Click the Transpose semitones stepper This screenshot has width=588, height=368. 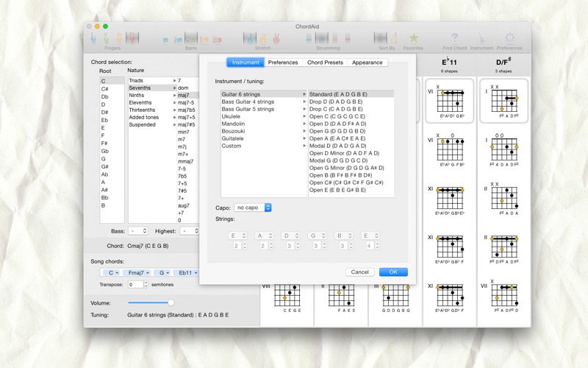tap(146, 284)
